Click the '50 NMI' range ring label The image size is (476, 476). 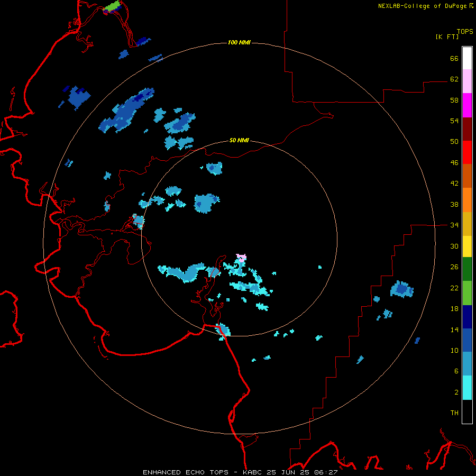point(239,140)
